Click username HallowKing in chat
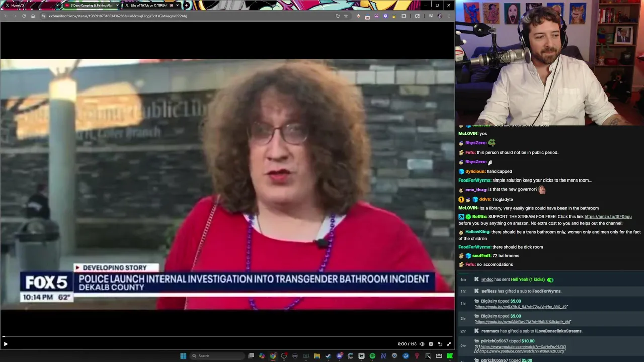The height and width of the screenshot is (362, 644). [477, 232]
